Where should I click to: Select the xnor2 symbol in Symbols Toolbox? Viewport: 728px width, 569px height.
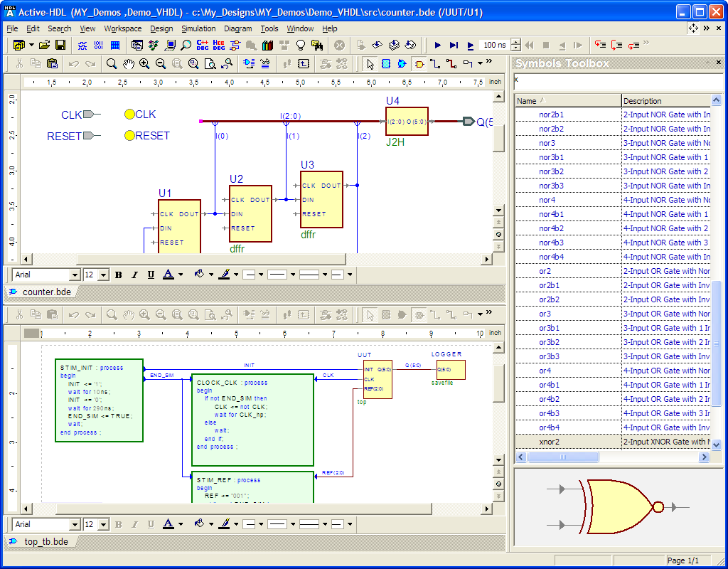click(549, 442)
